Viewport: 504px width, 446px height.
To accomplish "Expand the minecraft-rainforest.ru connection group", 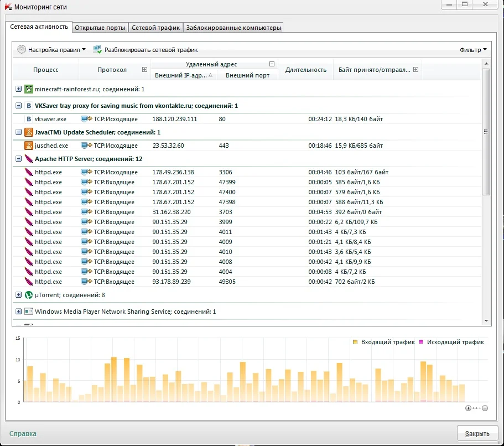I will pos(18,89).
